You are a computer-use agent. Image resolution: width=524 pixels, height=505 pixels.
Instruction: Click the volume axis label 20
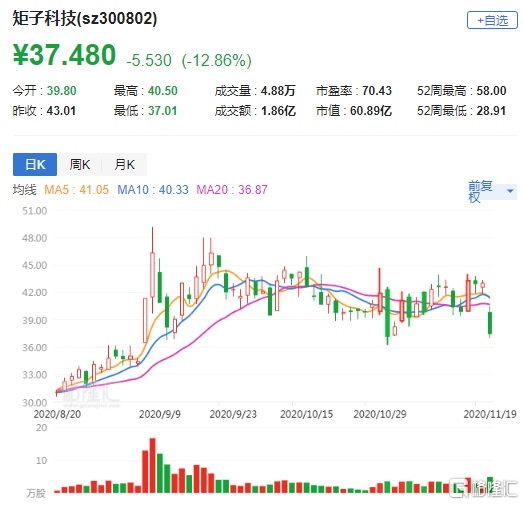pyautogui.click(x=41, y=427)
